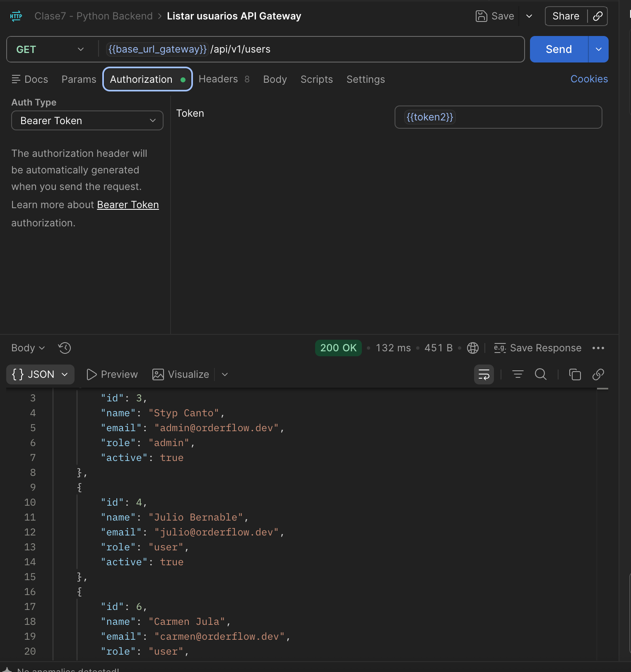Open the Settings tab

pyautogui.click(x=366, y=79)
